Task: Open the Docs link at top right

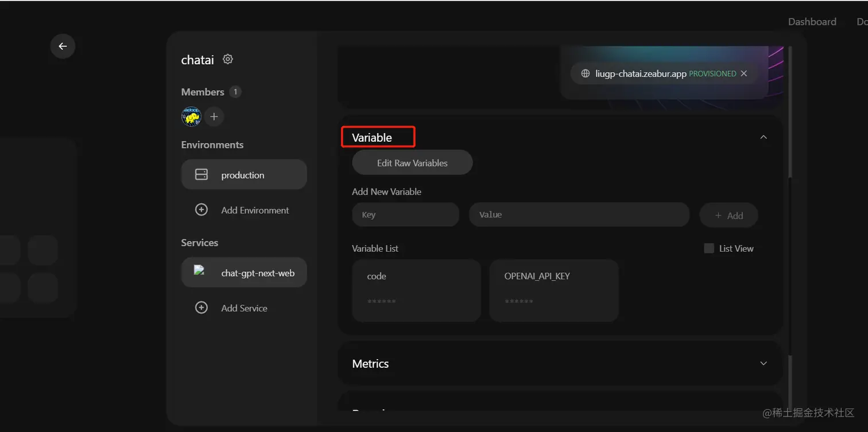Action: point(862,21)
